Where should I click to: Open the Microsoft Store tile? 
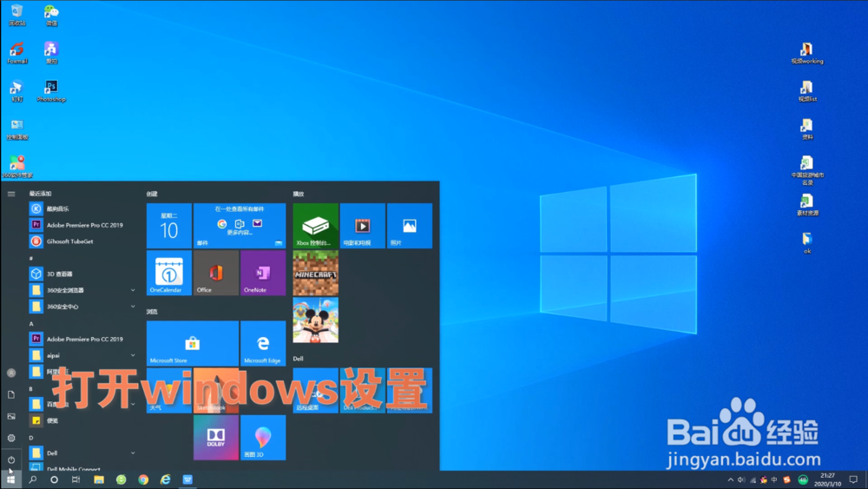(193, 343)
